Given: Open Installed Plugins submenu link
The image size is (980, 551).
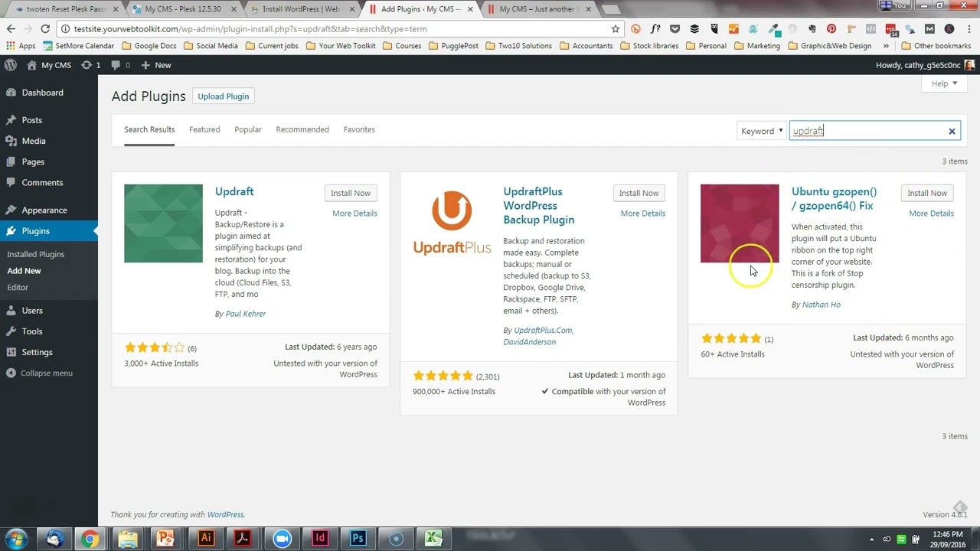Looking at the screenshot, I should click(x=35, y=254).
